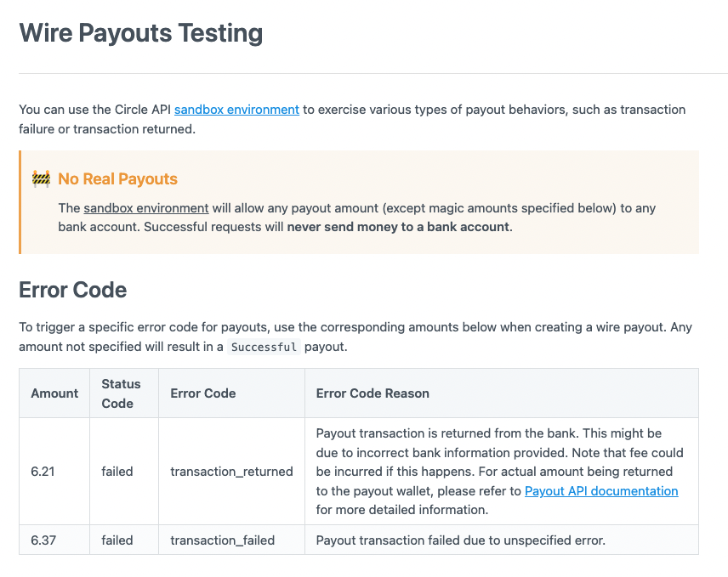Click the No Real Payouts callout heading

coord(118,179)
